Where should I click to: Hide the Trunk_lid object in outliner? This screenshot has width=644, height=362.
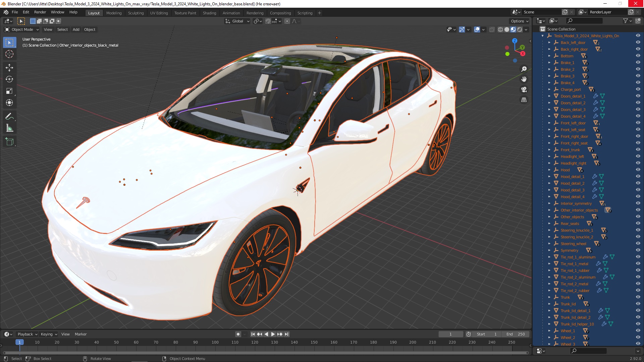click(x=638, y=304)
